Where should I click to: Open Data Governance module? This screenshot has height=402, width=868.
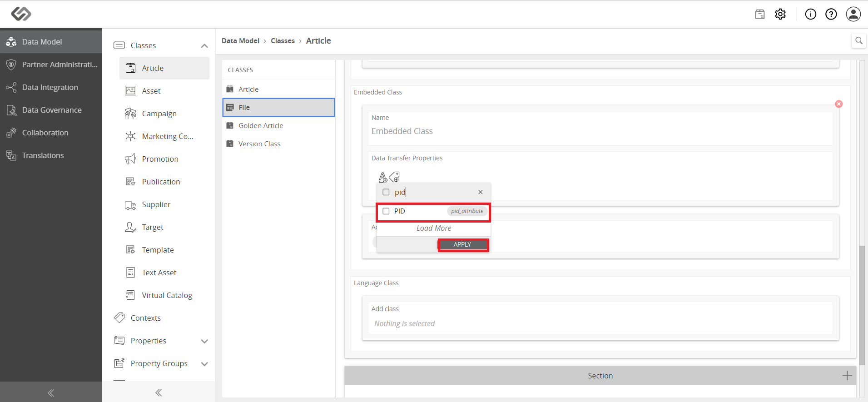tap(51, 110)
